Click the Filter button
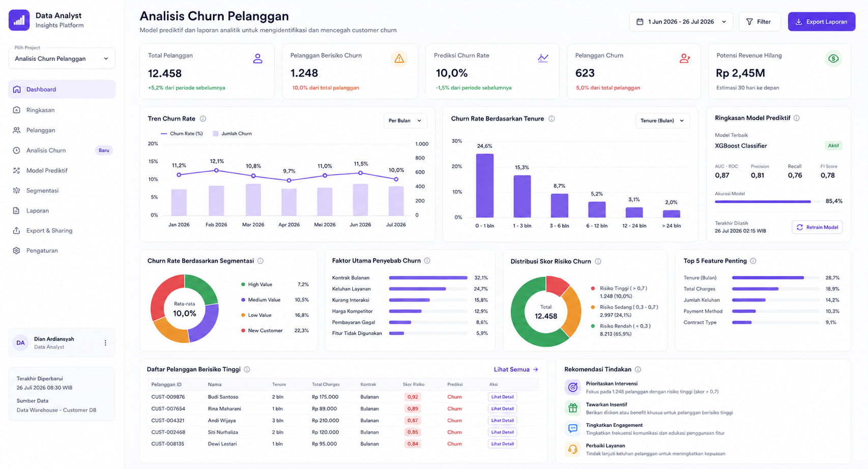The width and height of the screenshot is (868, 469). point(759,22)
